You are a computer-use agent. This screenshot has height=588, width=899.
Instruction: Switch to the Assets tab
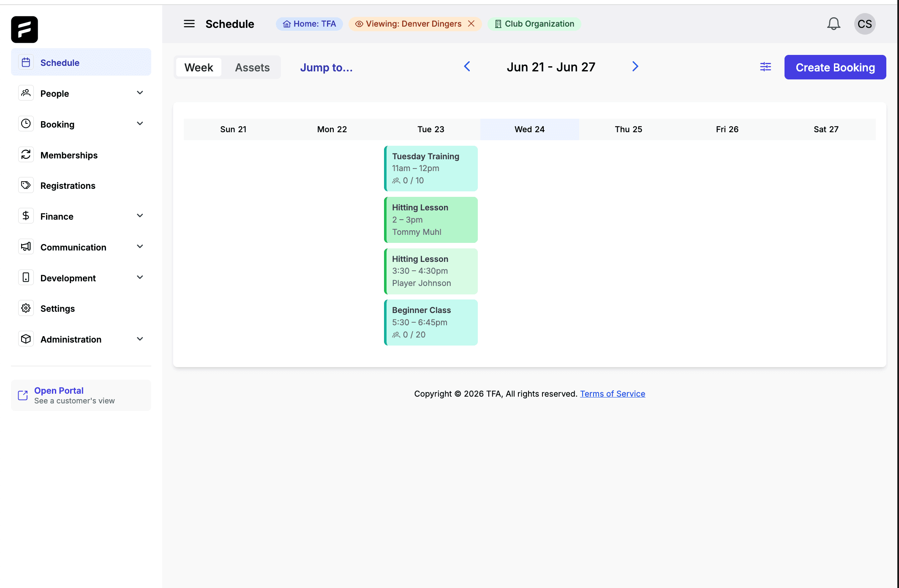coord(252,68)
